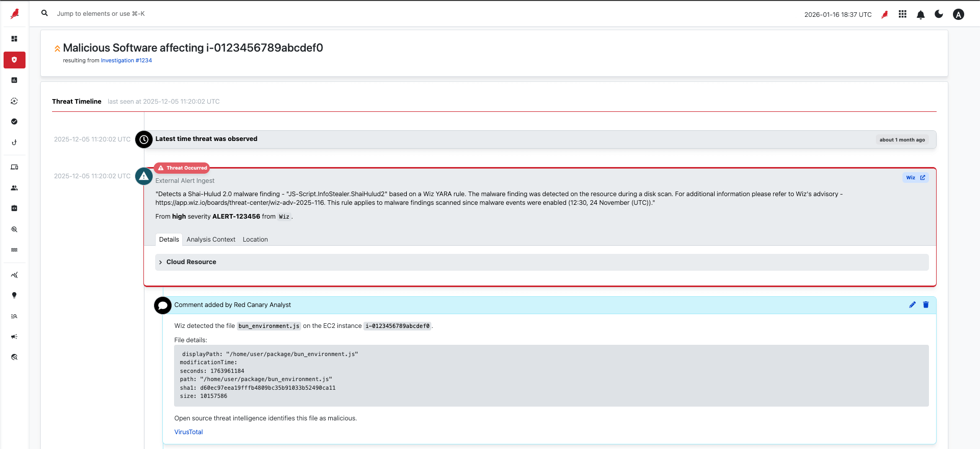Click the search magnifier icon in top bar
The image size is (980, 449).
click(x=45, y=13)
